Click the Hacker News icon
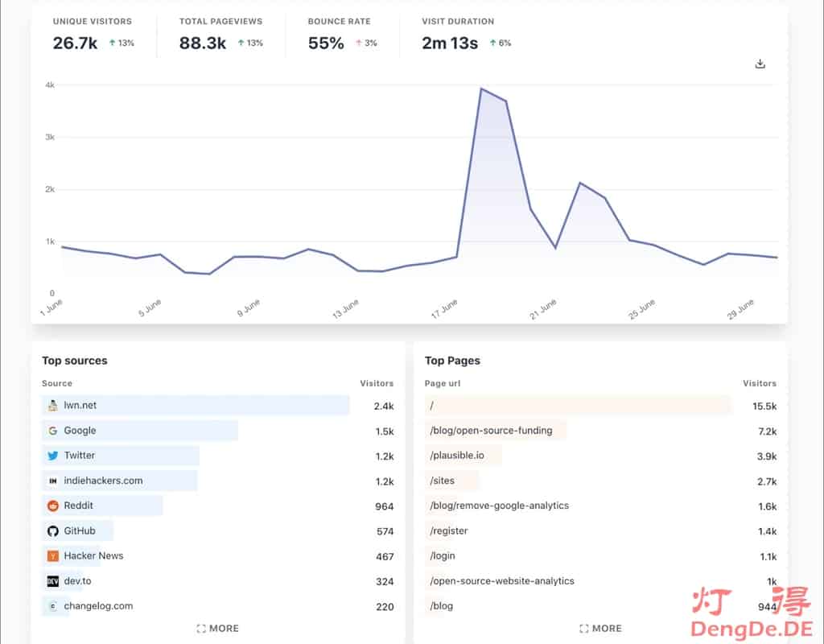824x644 pixels. 53,556
